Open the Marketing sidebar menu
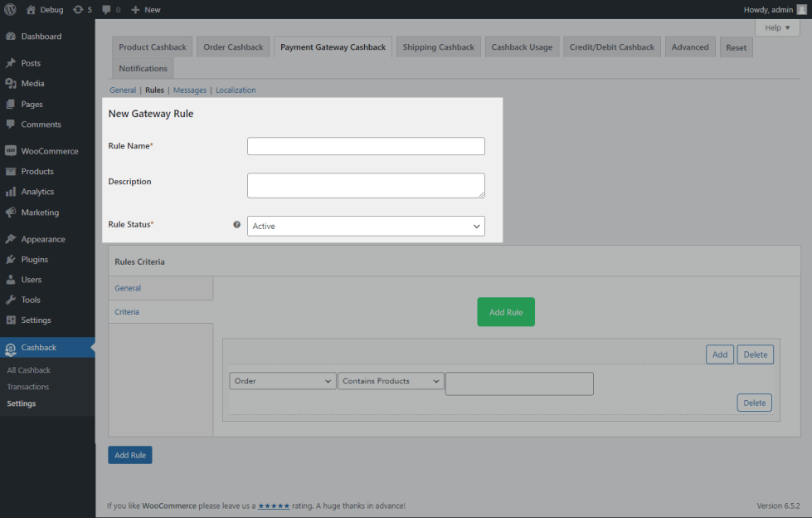812x518 pixels. coord(40,213)
